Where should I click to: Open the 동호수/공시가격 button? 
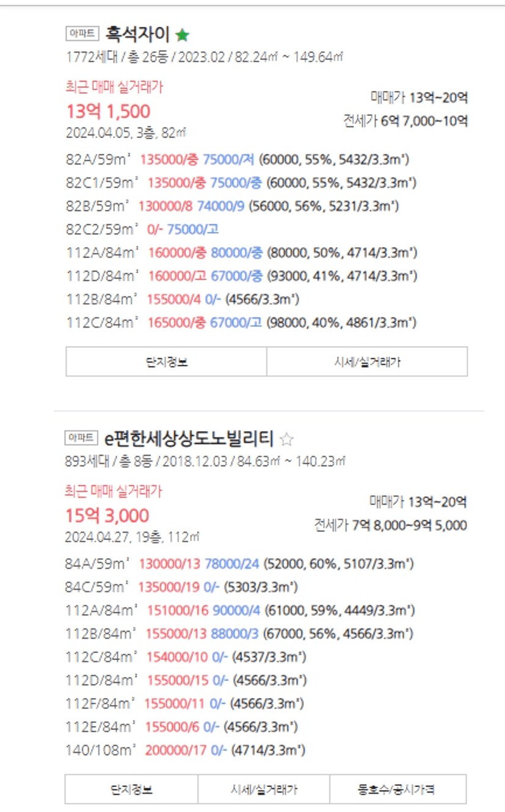click(398, 789)
